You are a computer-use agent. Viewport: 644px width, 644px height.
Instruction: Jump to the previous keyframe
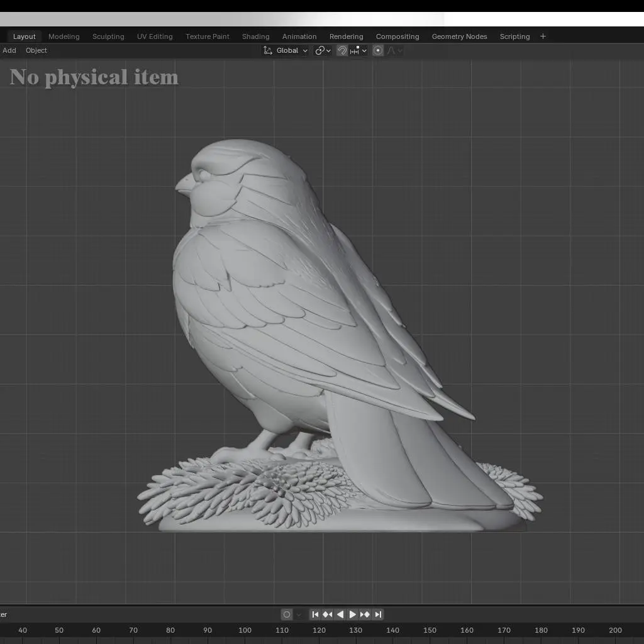(x=327, y=614)
